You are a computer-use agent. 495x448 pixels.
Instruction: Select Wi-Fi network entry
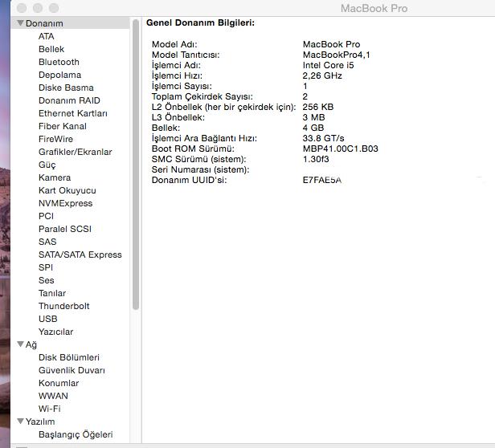coord(49,409)
